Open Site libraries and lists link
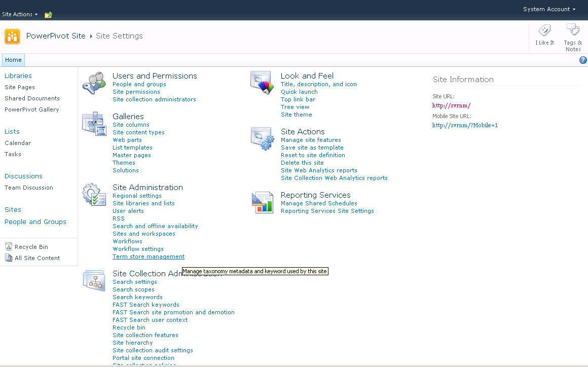 143,203
